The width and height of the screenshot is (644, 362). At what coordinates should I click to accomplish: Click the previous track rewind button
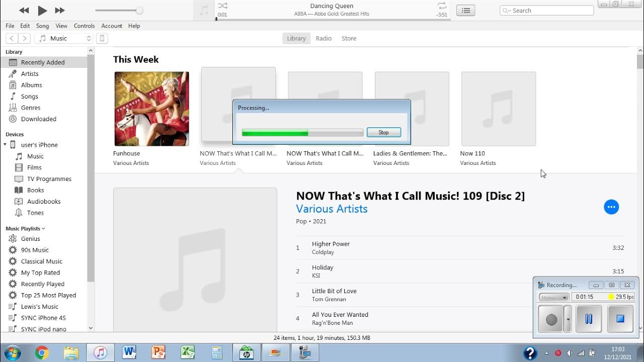pos(24,11)
